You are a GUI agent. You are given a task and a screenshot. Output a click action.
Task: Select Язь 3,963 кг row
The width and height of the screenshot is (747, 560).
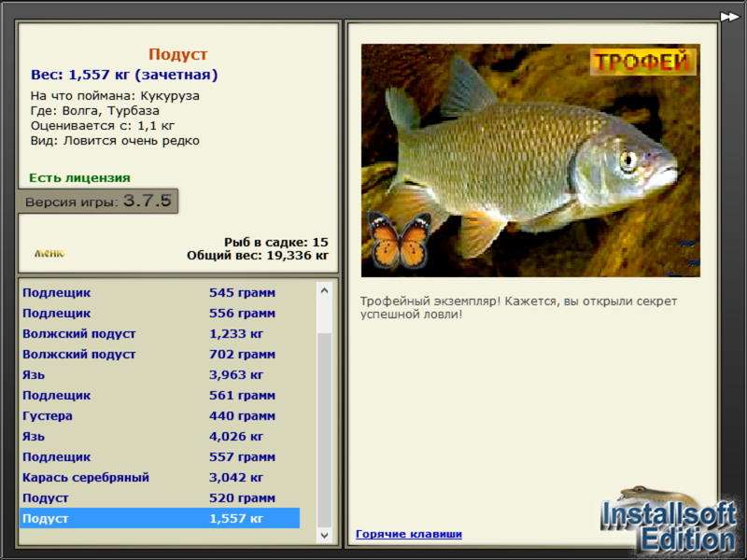tap(160, 374)
